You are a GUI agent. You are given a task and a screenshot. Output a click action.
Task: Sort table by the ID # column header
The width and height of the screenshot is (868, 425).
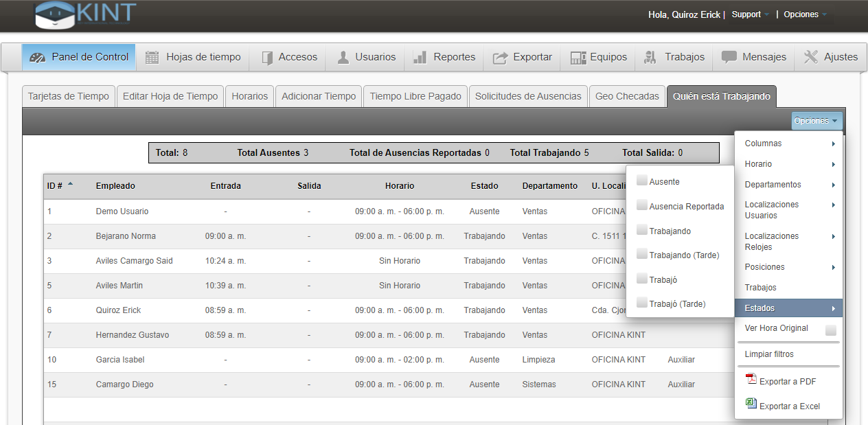pos(56,186)
